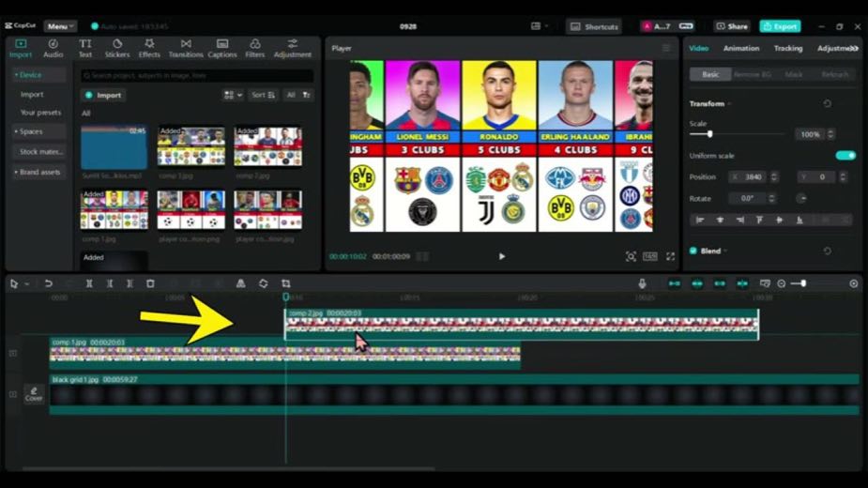Image resolution: width=868 pixels, height=488 pixels.
Task: Select the Remove BG sub-tab
Action: (x=752, y=74)
